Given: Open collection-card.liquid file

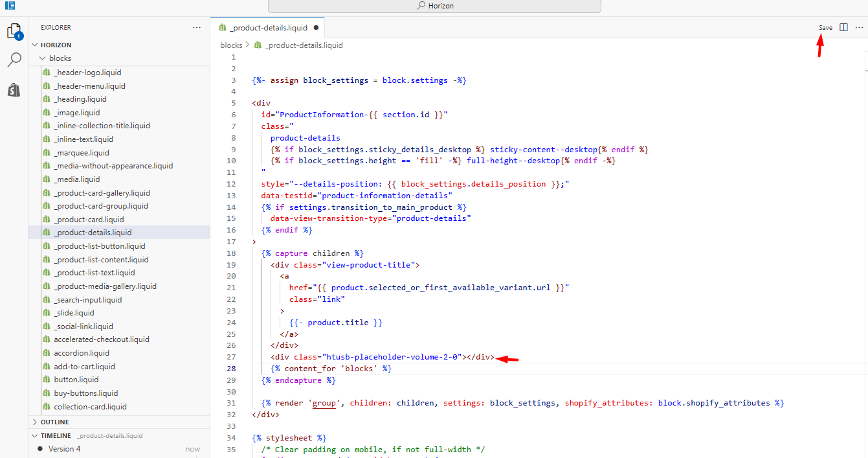Looking at the screenshot, I should tap(90, 407).
